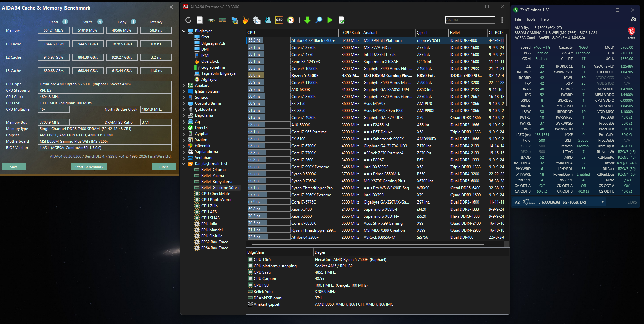Click the Arama search field

click(x=470, y=20)
